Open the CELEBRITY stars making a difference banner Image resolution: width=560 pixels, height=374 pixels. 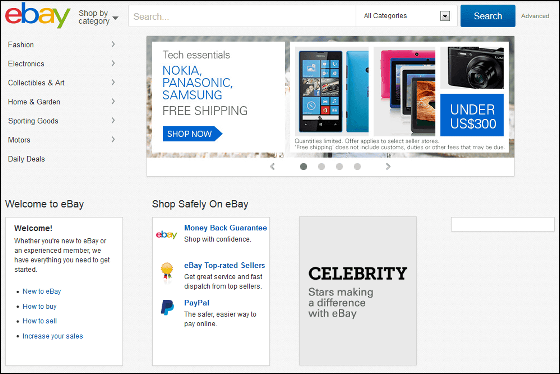coord(358,291)
